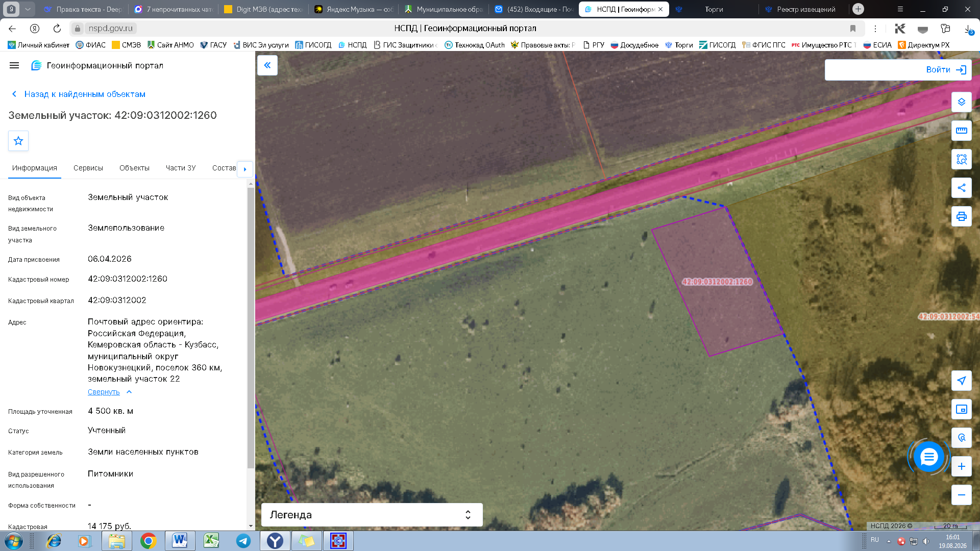This screenshot has width=980, height=551.
Task: Open the Технокад OAuth bookmark
Action: (x=475, y=45)
